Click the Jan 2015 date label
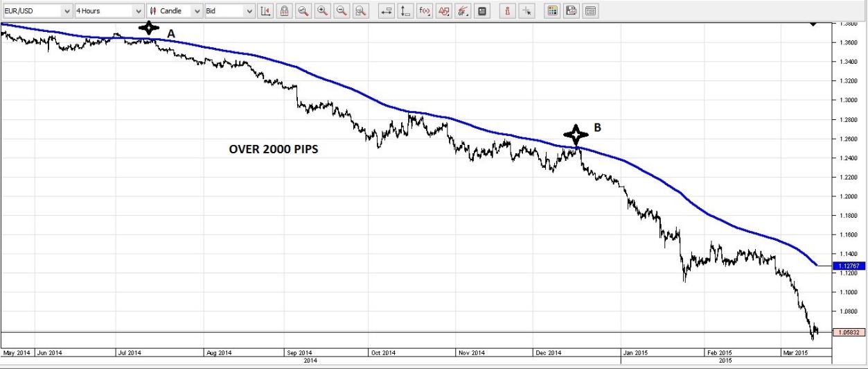Viewport: 868px width, 369px height. (635, 352)
